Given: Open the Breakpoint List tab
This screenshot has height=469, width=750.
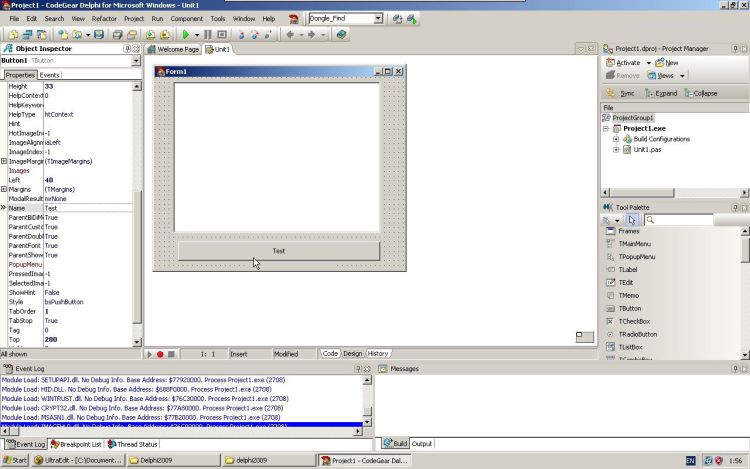Looking at the screenshot, I should (x=76, y=444).
